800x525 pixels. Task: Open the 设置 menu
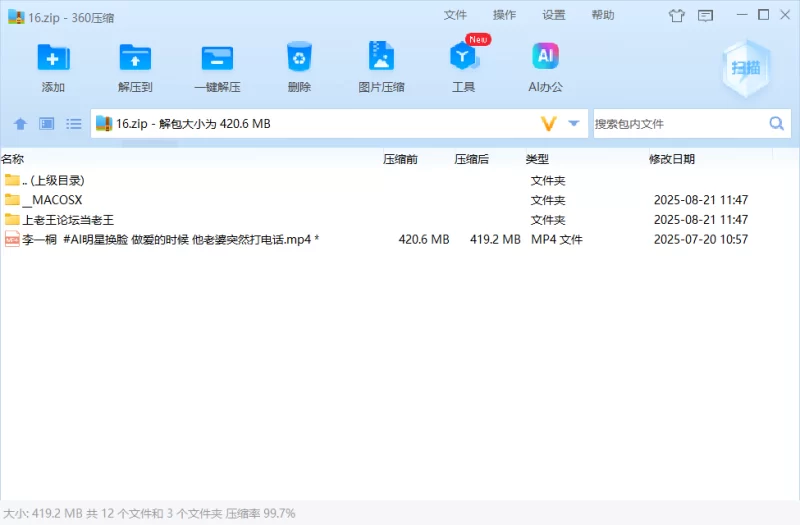(554, 15)
